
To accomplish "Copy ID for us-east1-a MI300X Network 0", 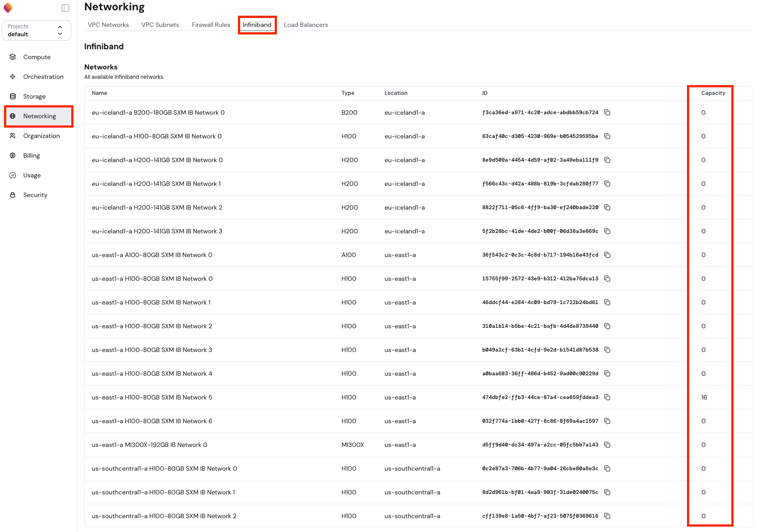I will [x=607, y=445].
